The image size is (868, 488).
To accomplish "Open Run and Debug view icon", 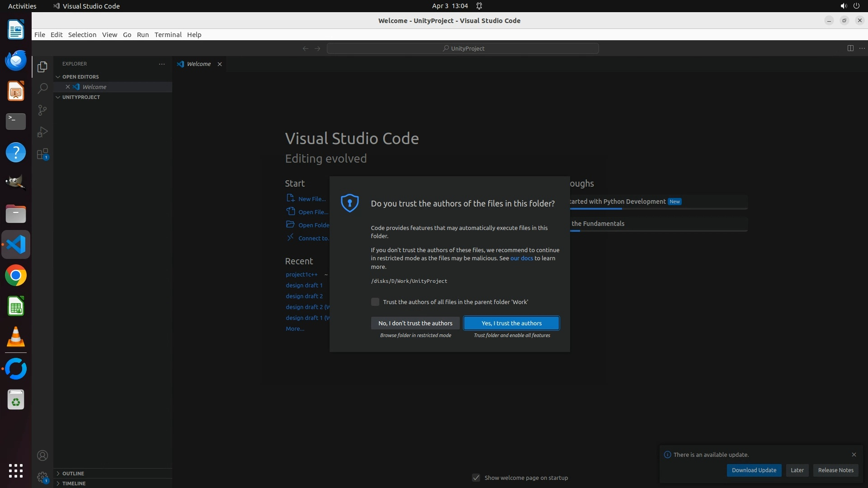I will 42,132.
